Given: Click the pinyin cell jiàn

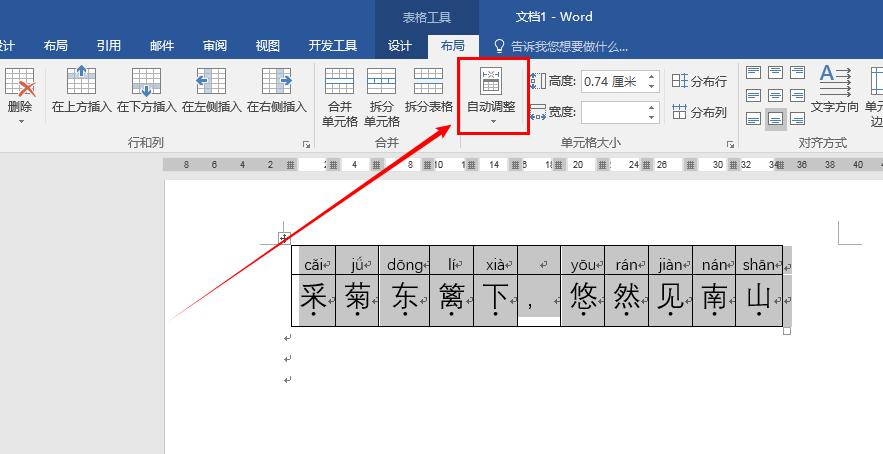Looking at the screenshot, I should (x=671, y=260).
